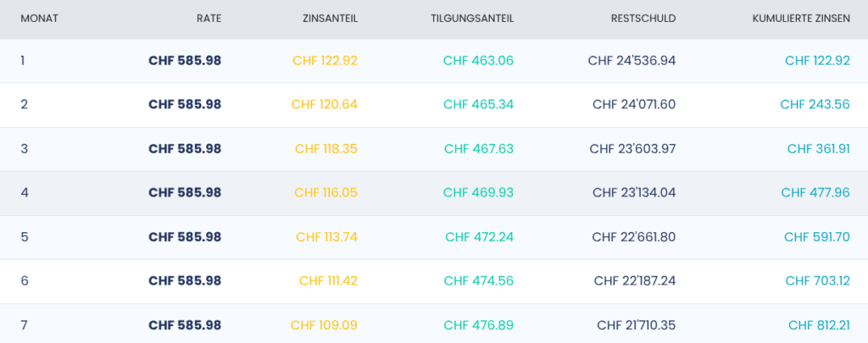Viewport: 868px width, 343px height.
Task: Click remaining debt CHF 23'134.04
Action: [x=634, y=192]
